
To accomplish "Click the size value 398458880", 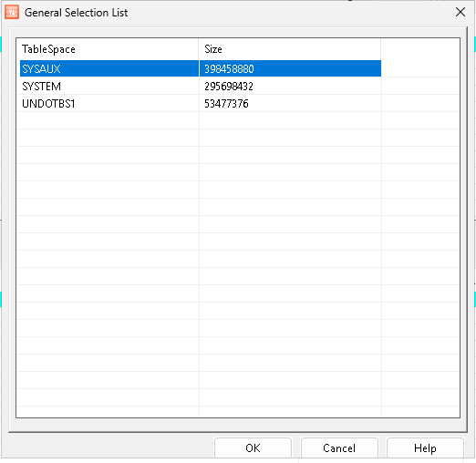I will click(x=229, y=68).
